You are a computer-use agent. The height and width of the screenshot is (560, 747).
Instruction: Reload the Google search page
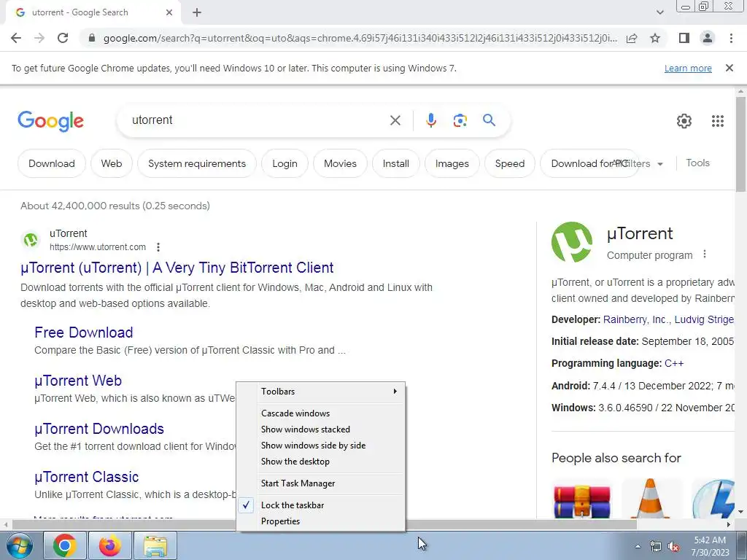[x=63, y=38]
